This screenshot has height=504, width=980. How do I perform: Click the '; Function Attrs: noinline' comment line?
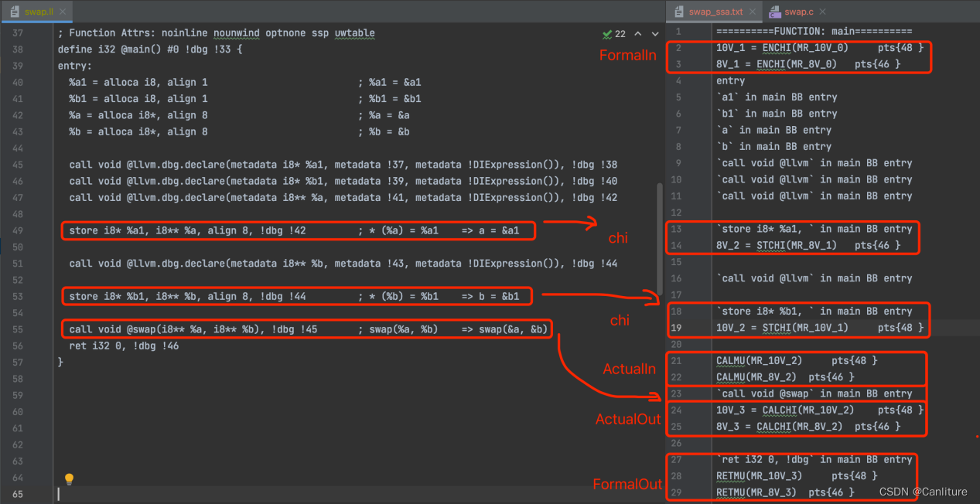coord(217,33)
